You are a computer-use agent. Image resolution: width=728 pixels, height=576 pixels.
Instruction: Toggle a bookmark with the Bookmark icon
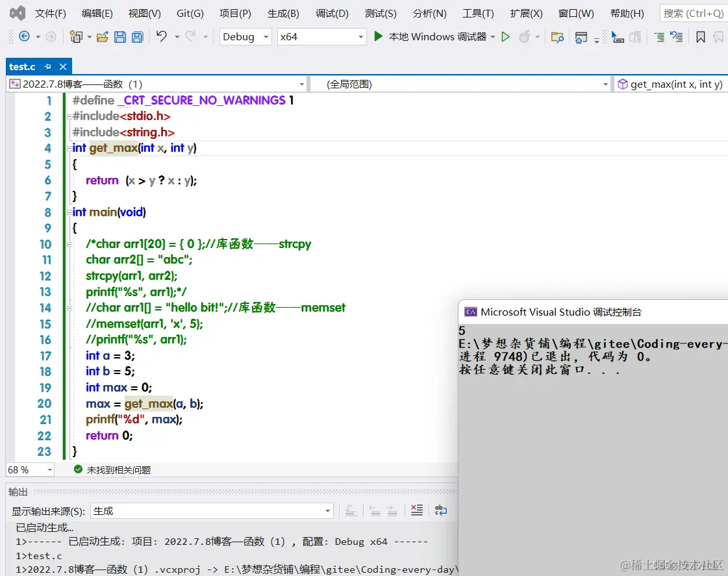(x=701, y=36)
